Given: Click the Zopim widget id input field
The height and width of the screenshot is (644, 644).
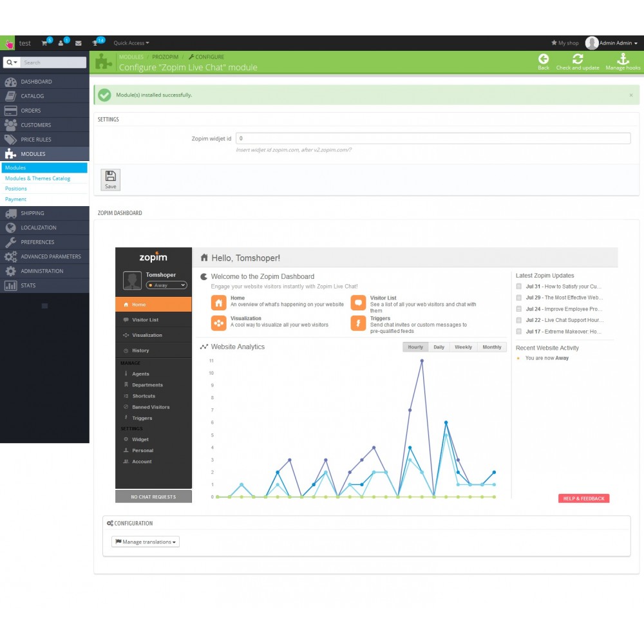Looking at the screenshot, I should [x=433, y=138].
